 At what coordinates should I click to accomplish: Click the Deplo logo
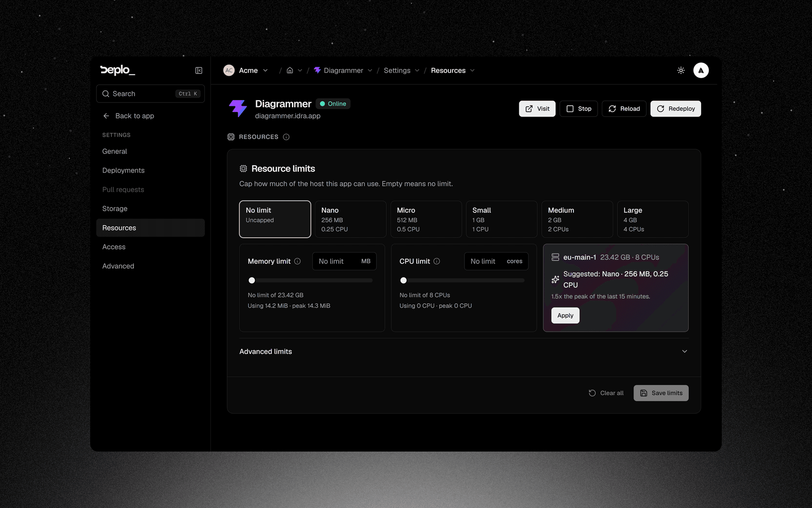(117, 70)
